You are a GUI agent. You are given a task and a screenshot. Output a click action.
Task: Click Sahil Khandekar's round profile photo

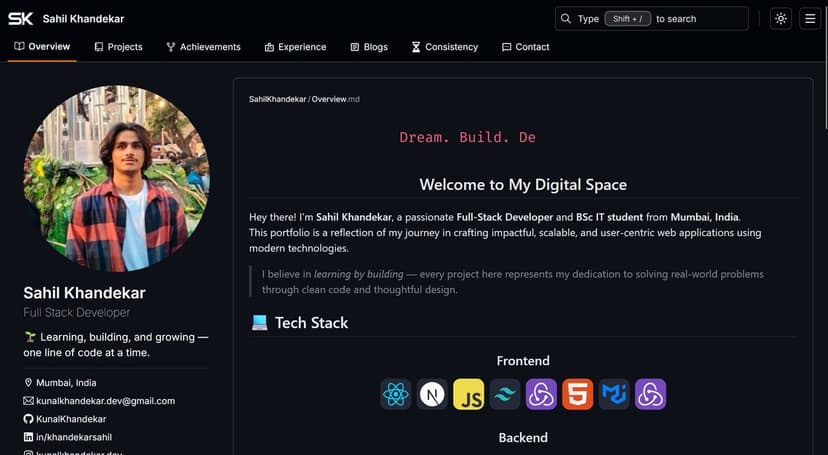pyautogui.click(x=116, y=178)
